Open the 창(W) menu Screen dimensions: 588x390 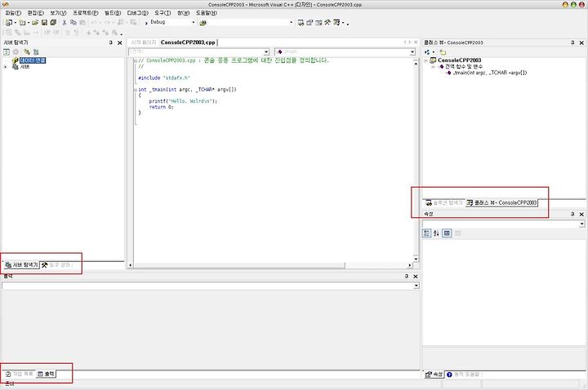pyautogui.click(x=184, y=13)
